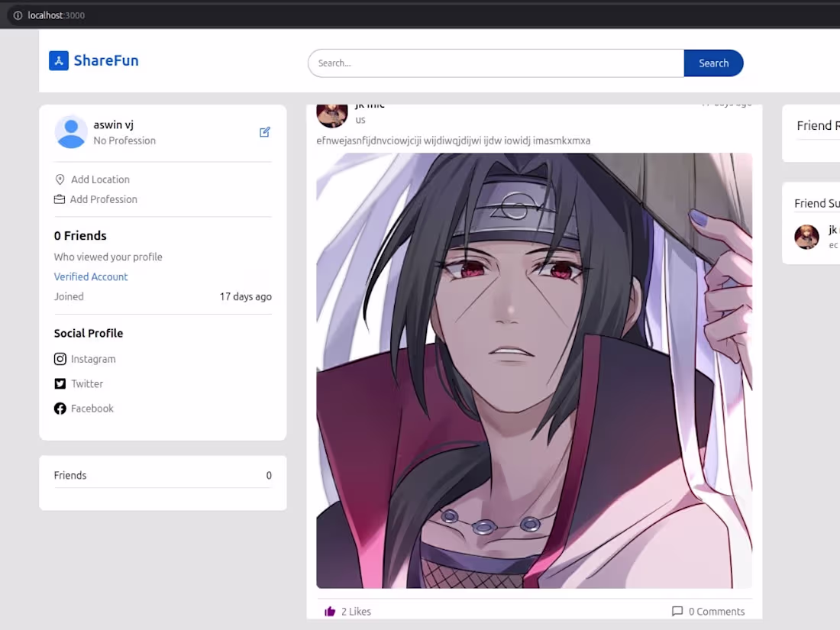The image size is (840, 630).
Task: Click the profile edit pencil icon
Action: click(x=264, y=131)
